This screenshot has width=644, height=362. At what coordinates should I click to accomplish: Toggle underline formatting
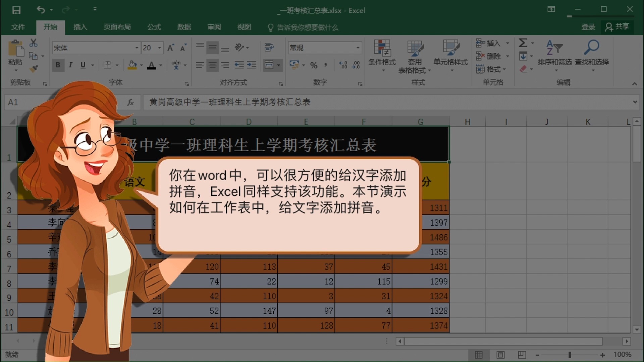[83, 65]
